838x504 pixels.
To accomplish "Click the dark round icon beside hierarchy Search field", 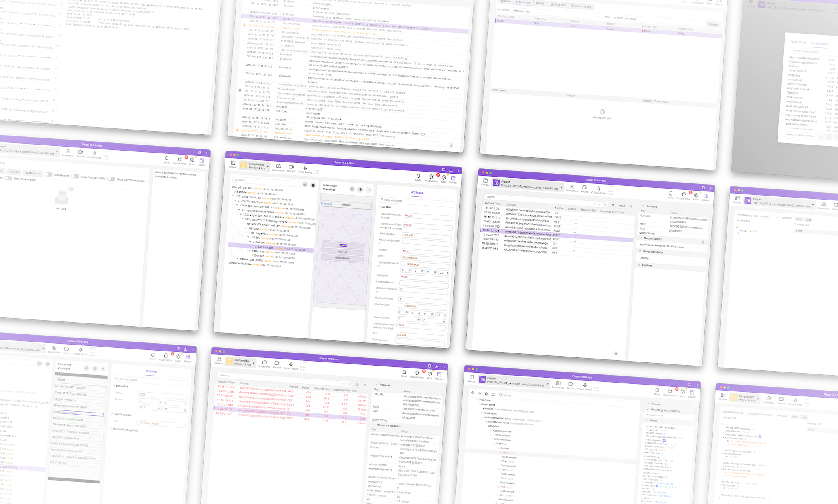I will 313,185.
